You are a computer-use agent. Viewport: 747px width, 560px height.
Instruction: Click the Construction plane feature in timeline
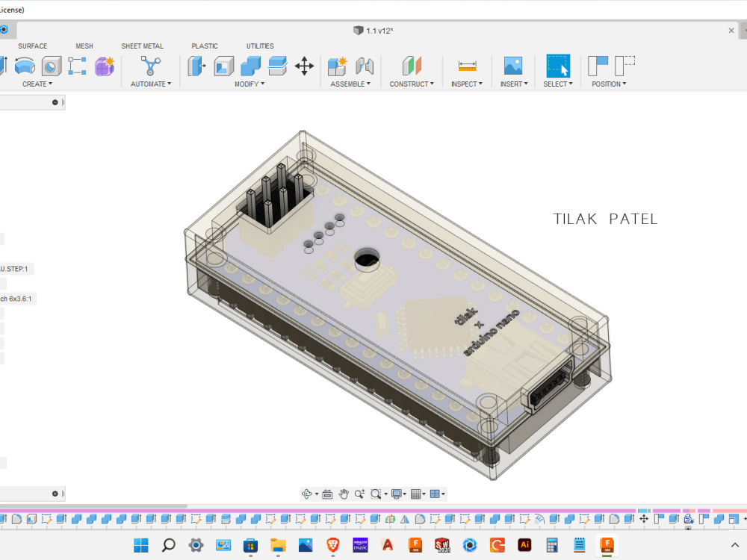390,520
